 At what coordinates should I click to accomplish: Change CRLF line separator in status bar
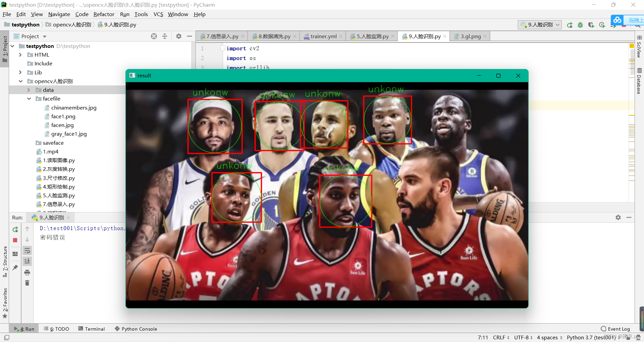[501, 337]
